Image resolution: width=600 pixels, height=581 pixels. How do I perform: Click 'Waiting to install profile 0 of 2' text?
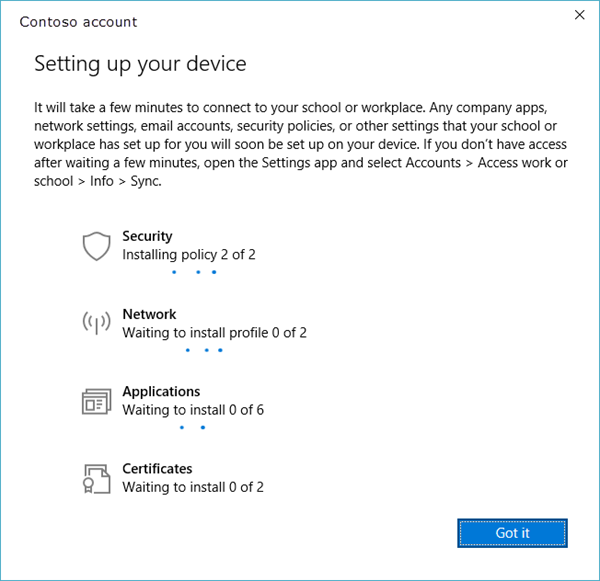point(214,332)
